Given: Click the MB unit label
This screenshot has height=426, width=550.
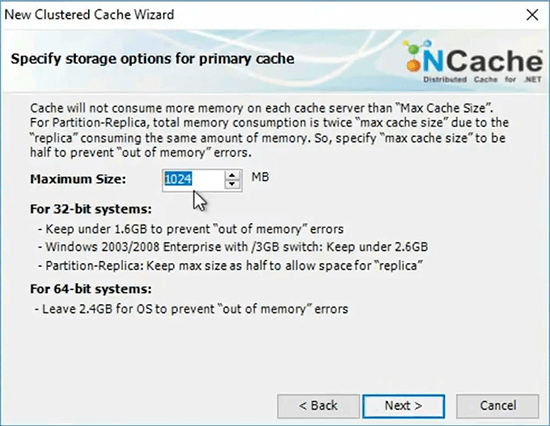Looking at the screenshot, I should click(260, 177).
